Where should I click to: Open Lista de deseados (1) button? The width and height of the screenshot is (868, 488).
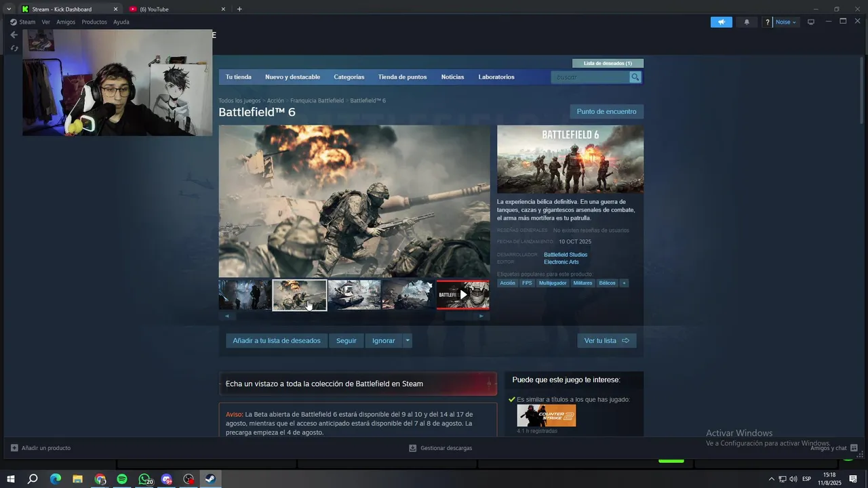click(608, 63)
